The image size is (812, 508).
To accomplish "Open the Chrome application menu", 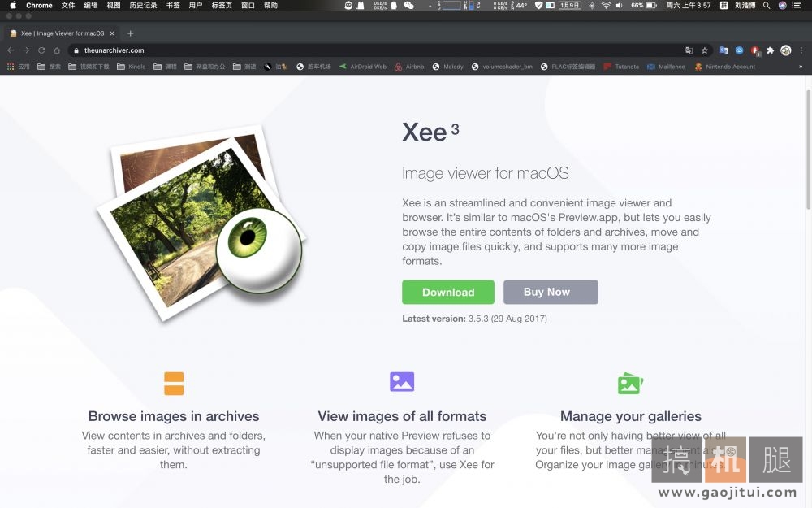I will pos(39,5).
